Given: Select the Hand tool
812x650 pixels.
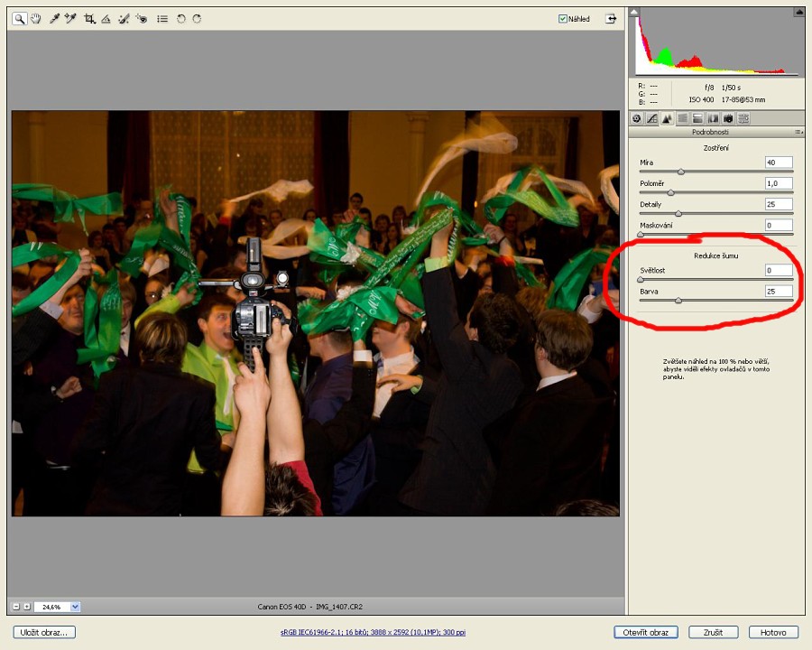Looking at the screenshot, I should 36,18.
